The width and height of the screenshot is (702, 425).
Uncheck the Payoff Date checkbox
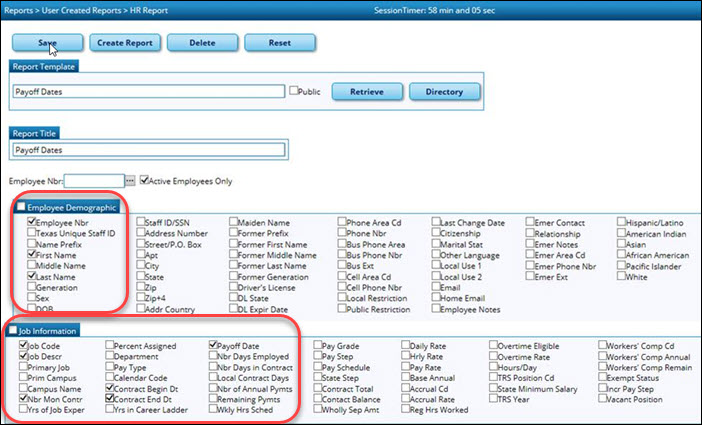213,344
